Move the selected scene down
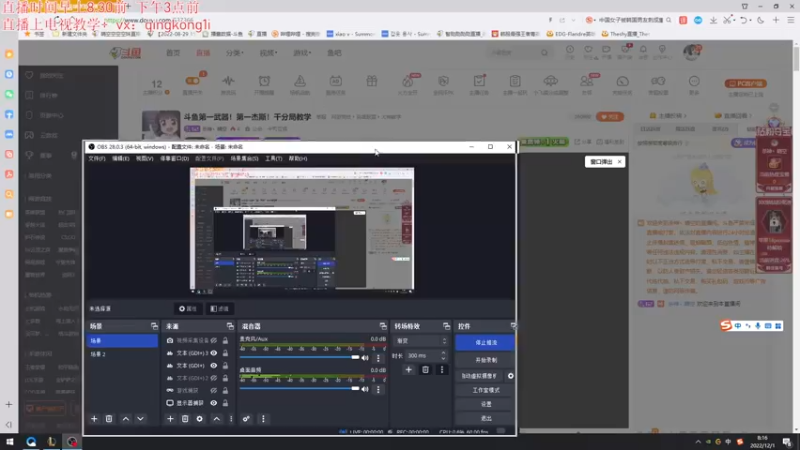 [140, 419]
